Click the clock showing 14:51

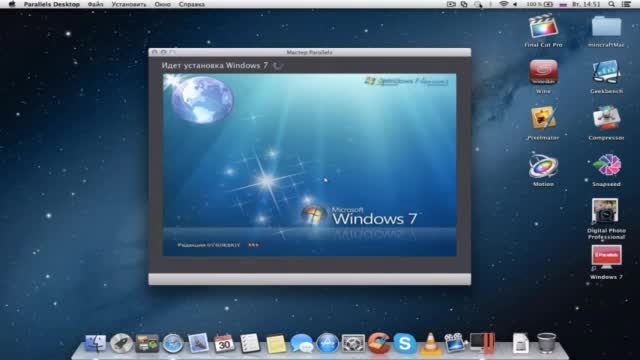coord(587,4)
